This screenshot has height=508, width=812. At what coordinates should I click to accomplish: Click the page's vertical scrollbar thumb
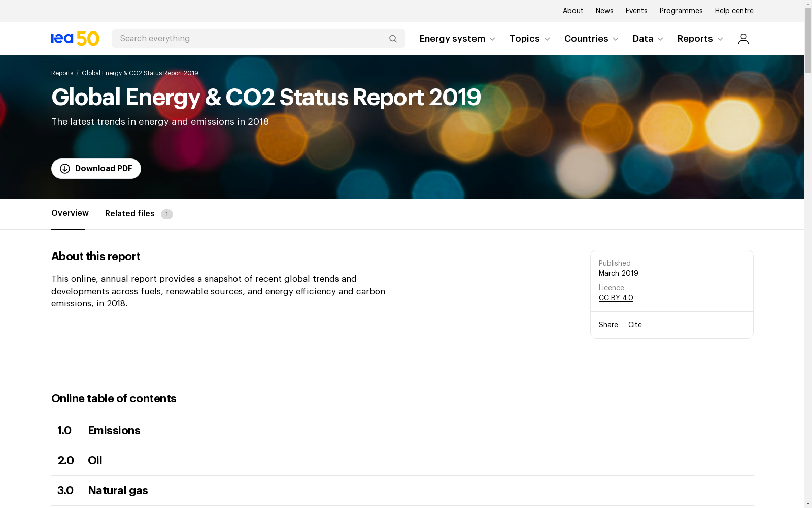click(808, 40)
